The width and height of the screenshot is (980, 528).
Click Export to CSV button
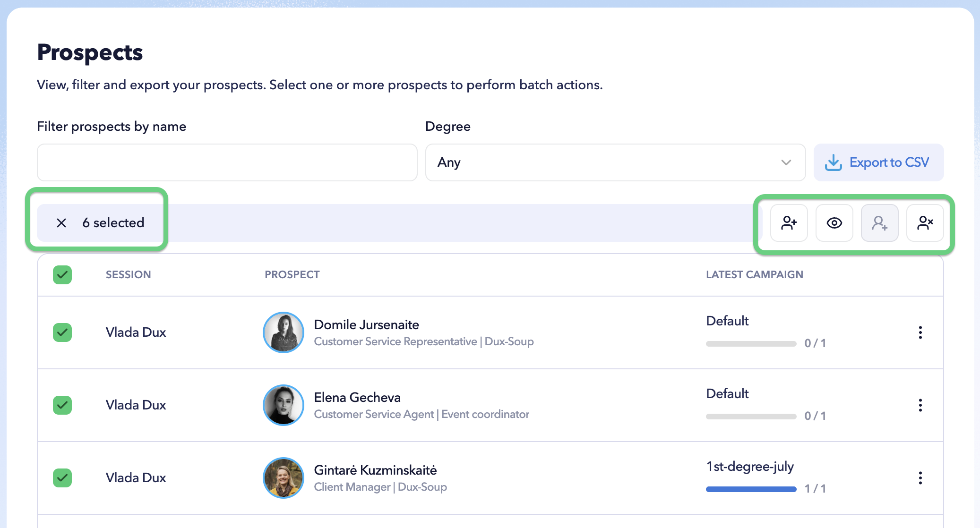(x=878, y=162)
